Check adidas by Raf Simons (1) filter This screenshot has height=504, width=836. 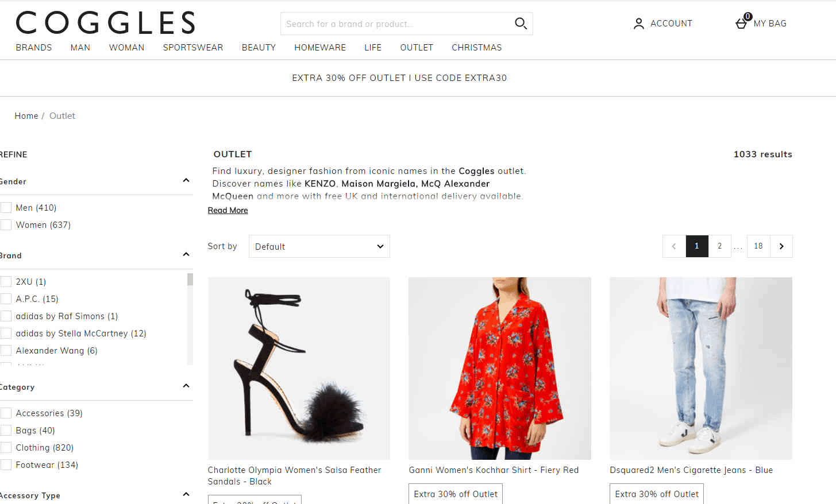(6, 316)
